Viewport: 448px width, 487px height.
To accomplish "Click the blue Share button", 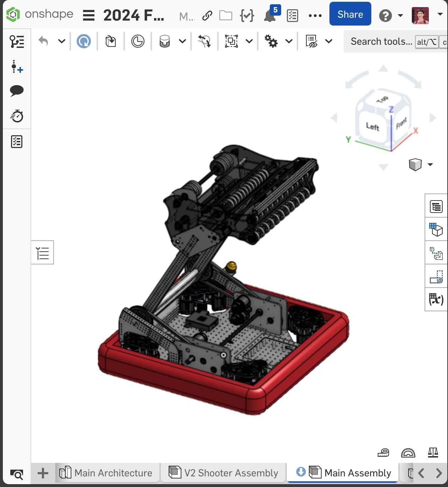I will (350, 14).
